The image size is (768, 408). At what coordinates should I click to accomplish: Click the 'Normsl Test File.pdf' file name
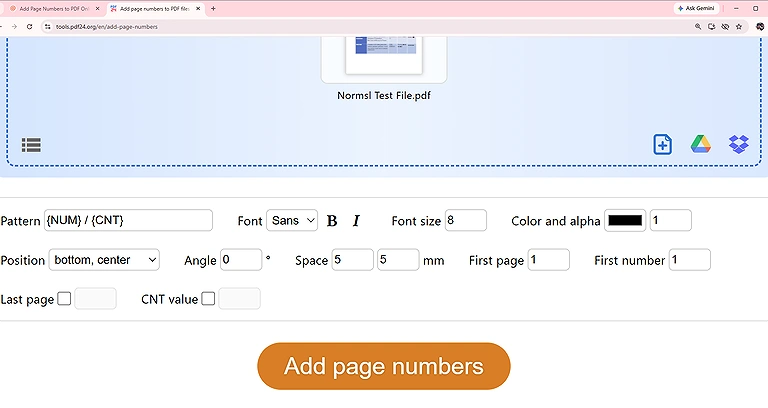coord(384,96)
